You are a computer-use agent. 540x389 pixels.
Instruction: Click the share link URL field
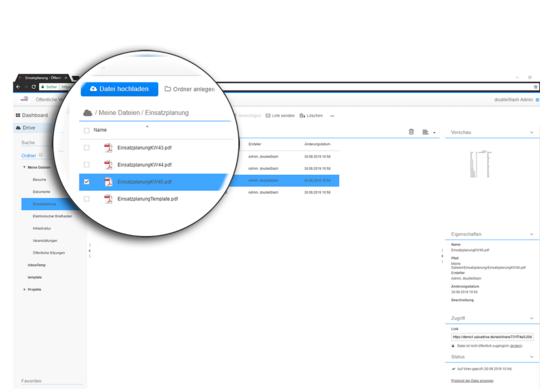pyautogui.click(x=492, y=337)
